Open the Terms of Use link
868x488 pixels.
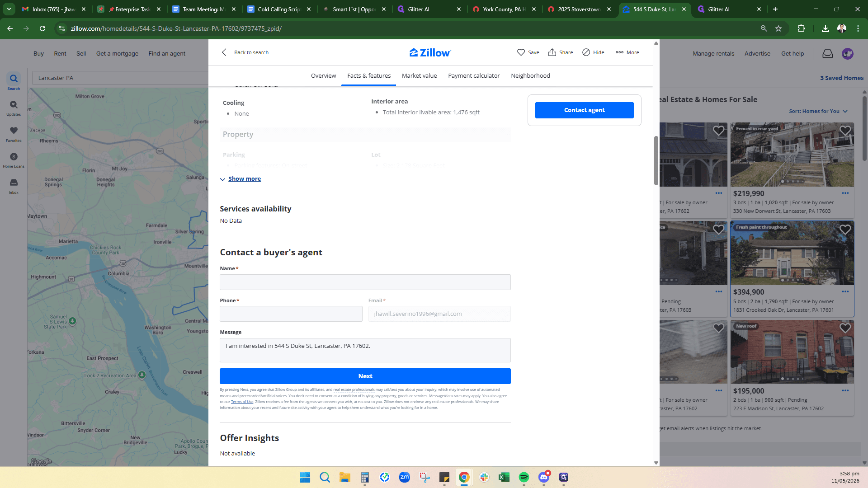[242, 402]
